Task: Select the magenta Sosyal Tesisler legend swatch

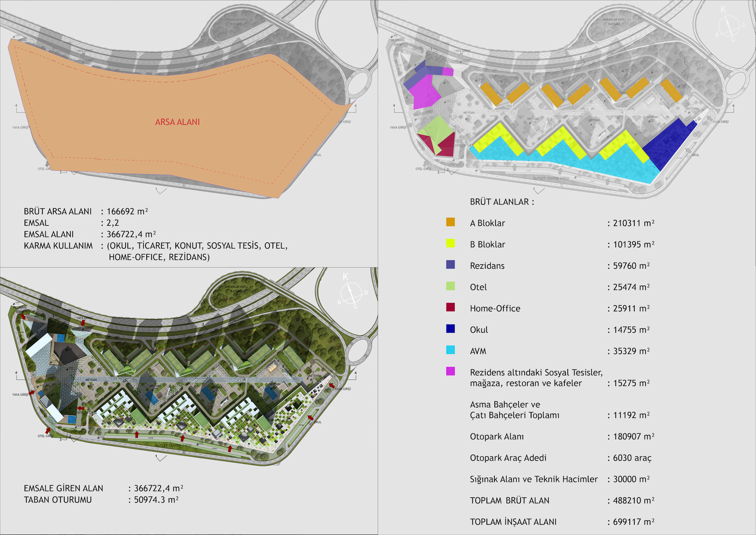Action: [x=450, y=371]
